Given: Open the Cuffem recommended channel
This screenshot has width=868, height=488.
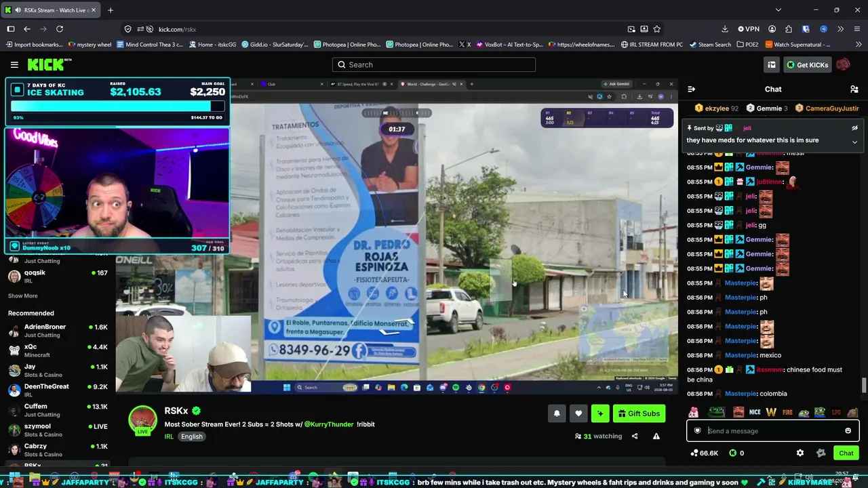Looking at the screenshot, I should 58,410.
